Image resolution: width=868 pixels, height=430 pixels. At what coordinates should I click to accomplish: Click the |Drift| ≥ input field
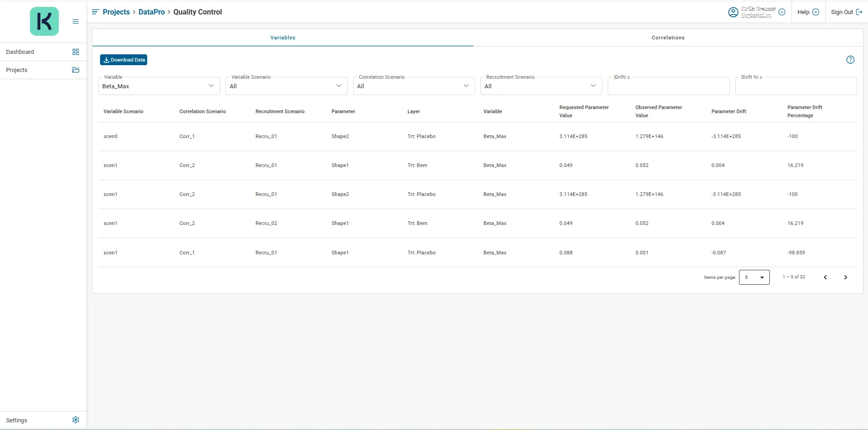(668, 86)
